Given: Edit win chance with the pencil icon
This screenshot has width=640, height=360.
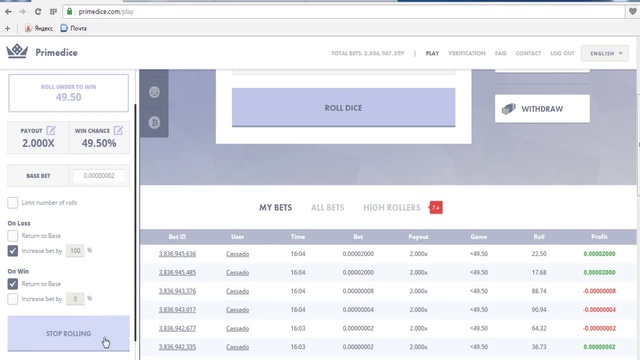Looking at the screenshot, I should [x=118, y=130].
